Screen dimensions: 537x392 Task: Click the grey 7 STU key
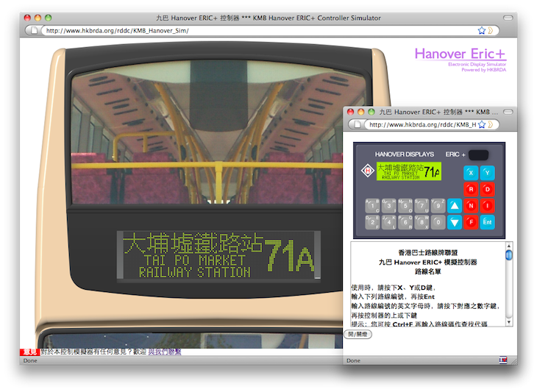click(x=422, y=206)
